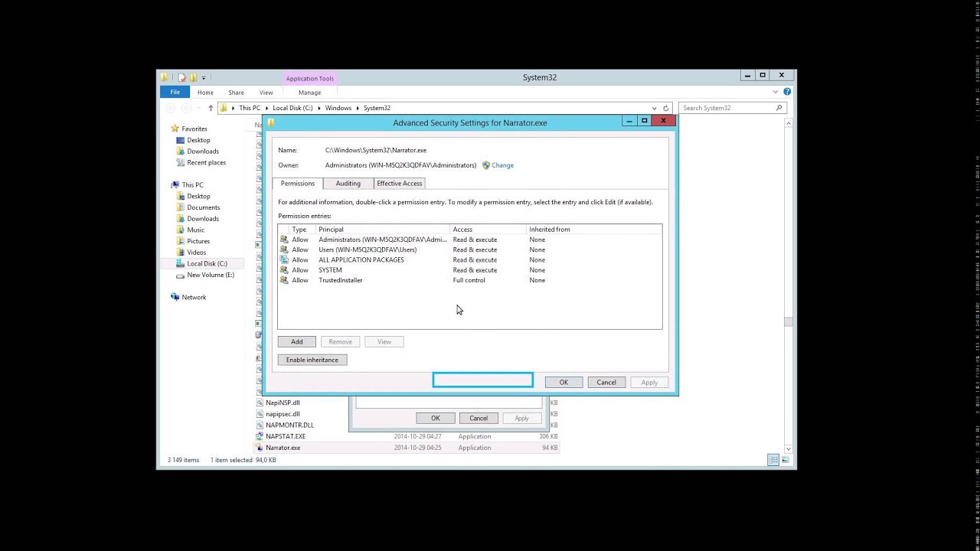Open the Share ribbon tab
Screen dimensions: 980x551
(x=236, y=93)
